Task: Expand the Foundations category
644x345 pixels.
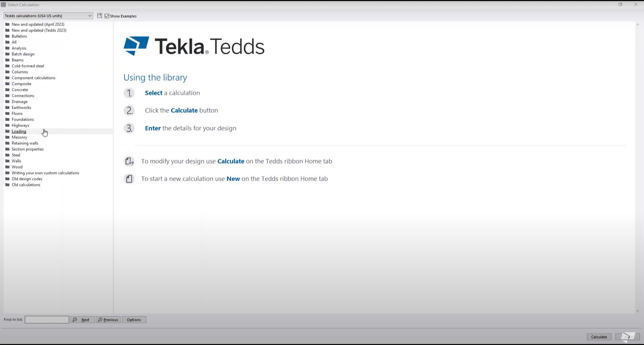Action: pyautogui.click(x=23, y=119)
